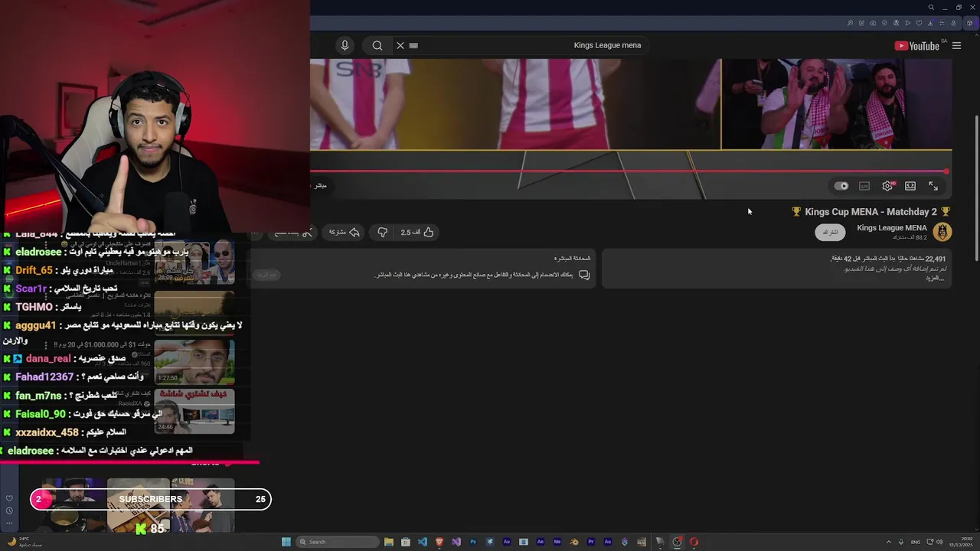Image resolution: width=980 pixels, height=551 pixels.
Task: Click the live indicator badge in player
Action: click(321, 186)
